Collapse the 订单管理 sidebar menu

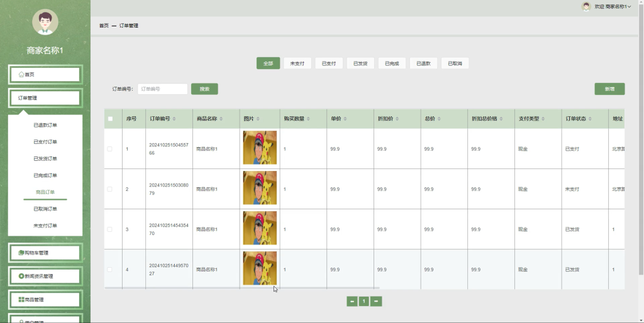(45, 97)
